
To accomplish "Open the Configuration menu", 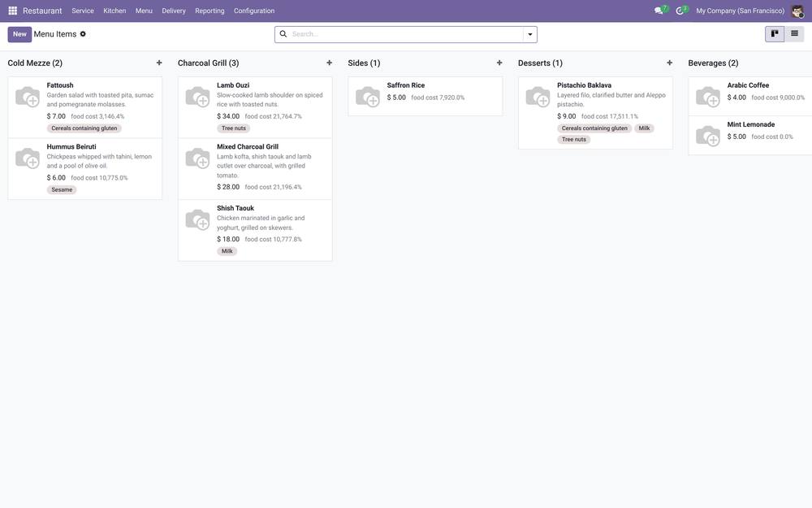I will click(254, 11).
